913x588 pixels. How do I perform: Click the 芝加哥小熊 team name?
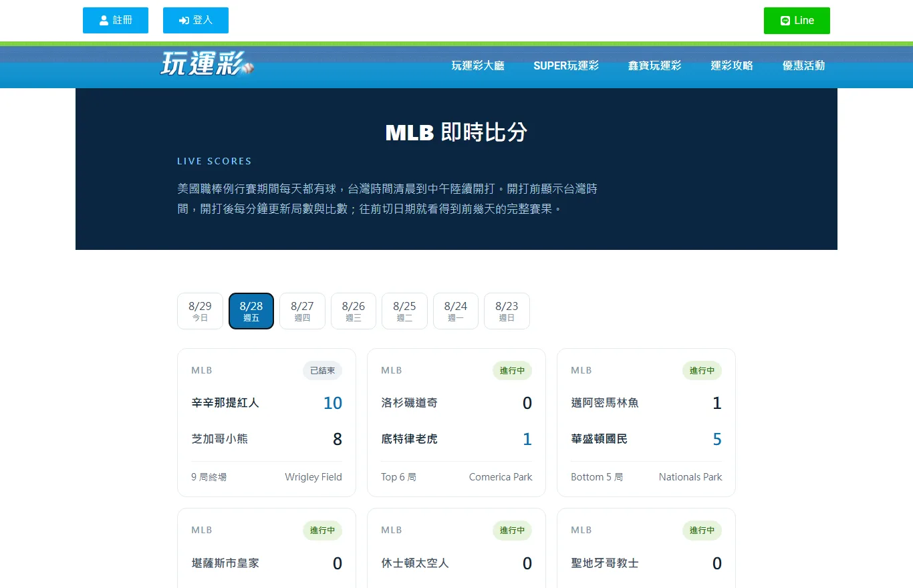coord(220,439)
